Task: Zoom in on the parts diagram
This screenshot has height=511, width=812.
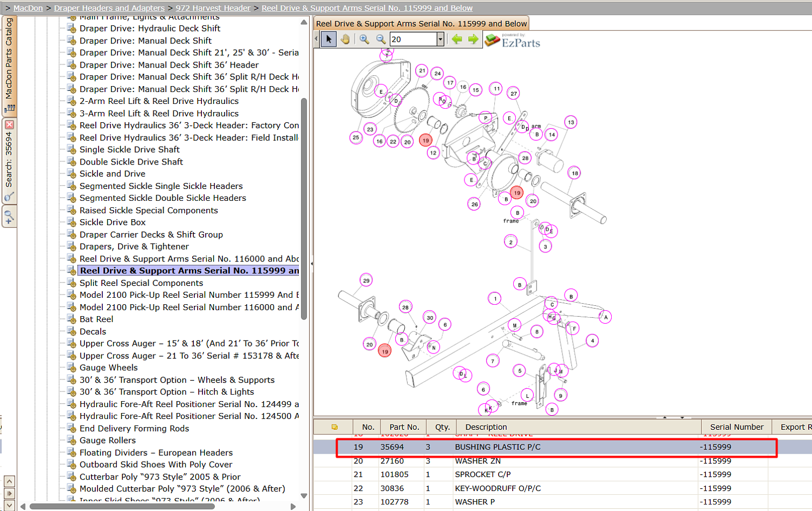Action: coord(364,39)
